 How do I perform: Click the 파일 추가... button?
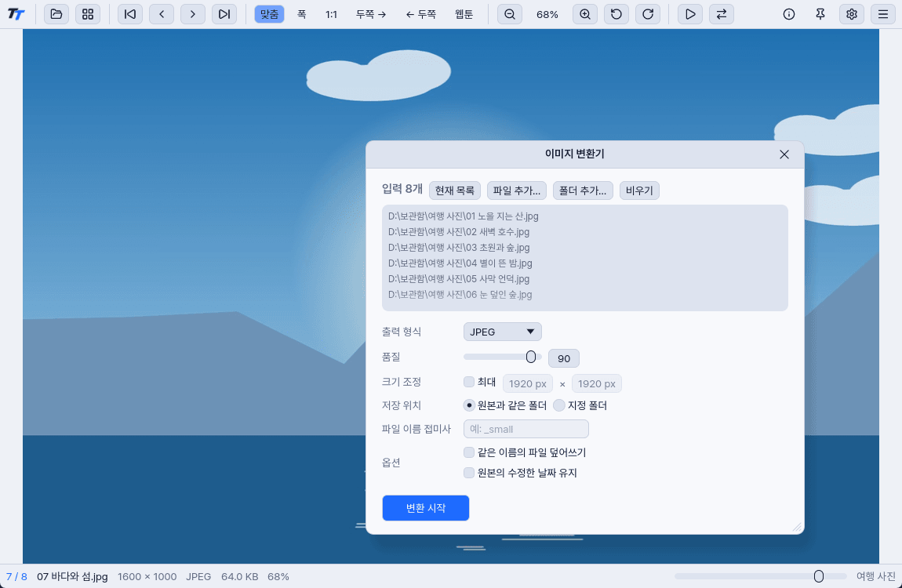click(517, 191)
